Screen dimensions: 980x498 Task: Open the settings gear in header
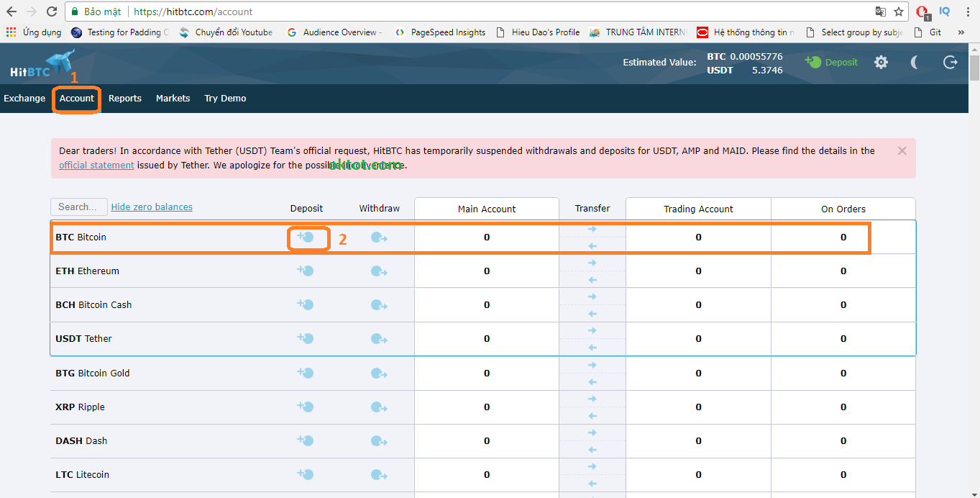[x=881, y=63]
